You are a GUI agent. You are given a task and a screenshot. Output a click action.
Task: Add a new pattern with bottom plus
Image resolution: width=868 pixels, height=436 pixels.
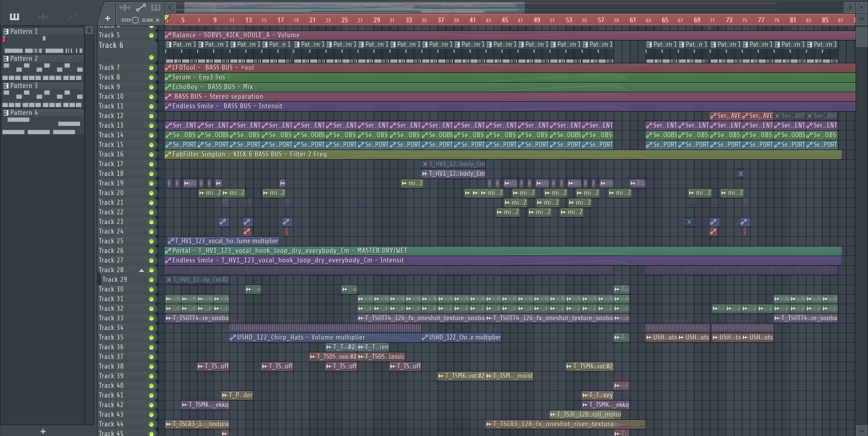(43, 431)
